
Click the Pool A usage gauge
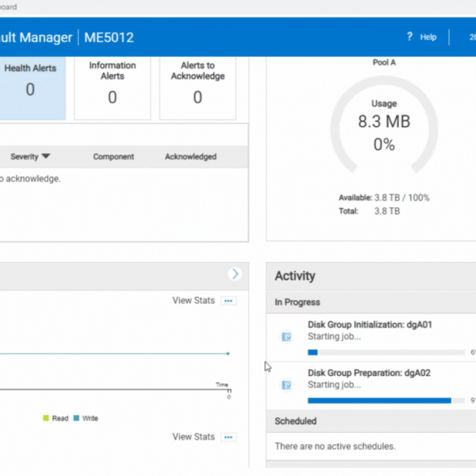tap(384, 124)
